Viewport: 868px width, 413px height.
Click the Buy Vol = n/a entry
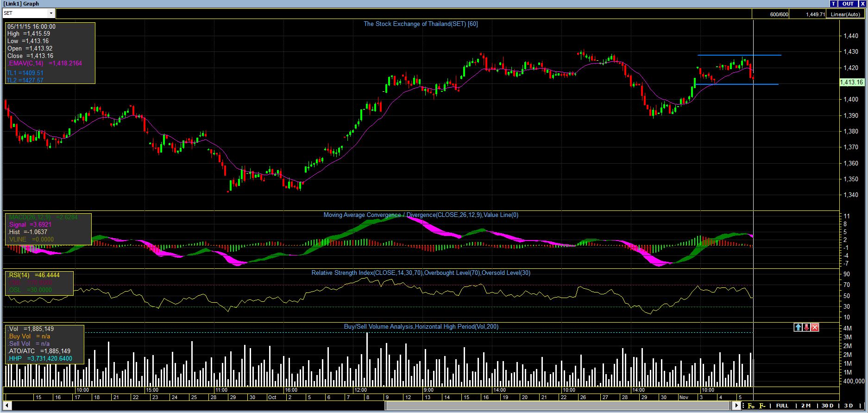(x=29, y=337)
